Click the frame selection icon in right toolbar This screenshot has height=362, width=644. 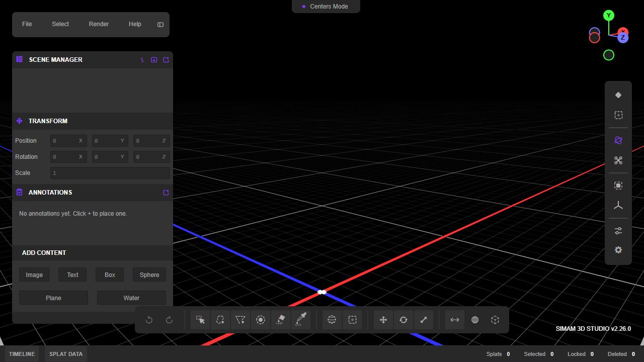coord(618,186)
